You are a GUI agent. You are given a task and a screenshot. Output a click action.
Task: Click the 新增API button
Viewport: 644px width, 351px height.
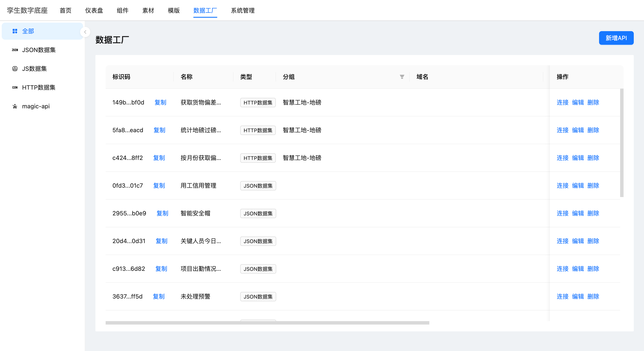[616, 38]
